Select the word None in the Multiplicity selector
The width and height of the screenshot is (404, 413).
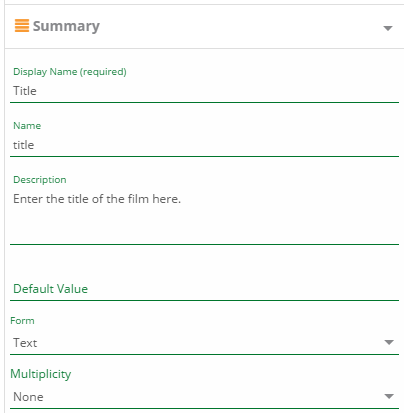pos(28,397)
